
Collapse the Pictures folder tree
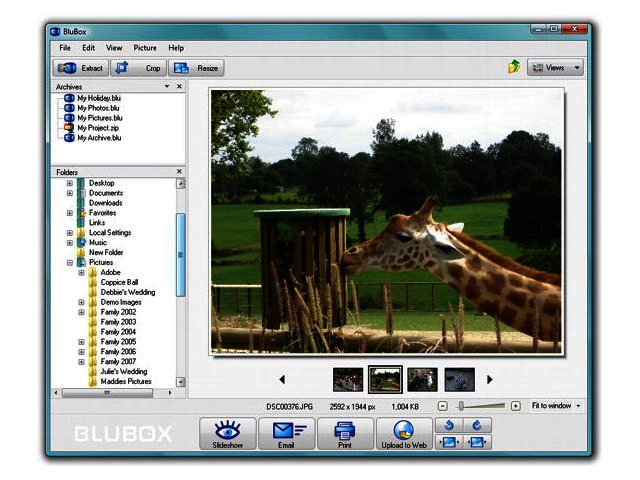[70, 262]
